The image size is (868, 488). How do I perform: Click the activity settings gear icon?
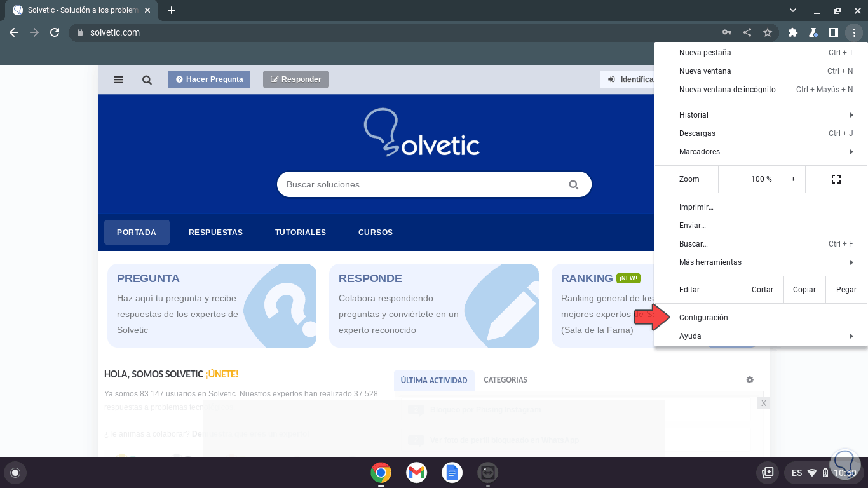click(x=750, y=380)
